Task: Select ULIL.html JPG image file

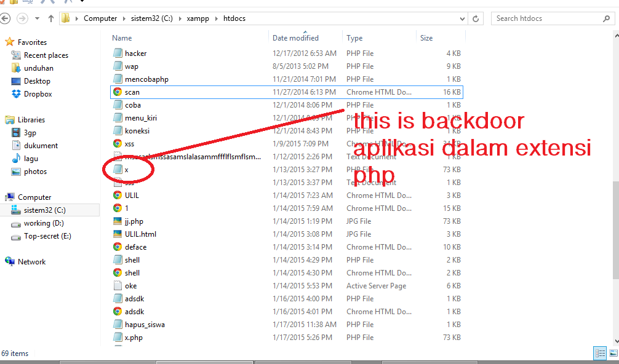Action: coord(287,234)
